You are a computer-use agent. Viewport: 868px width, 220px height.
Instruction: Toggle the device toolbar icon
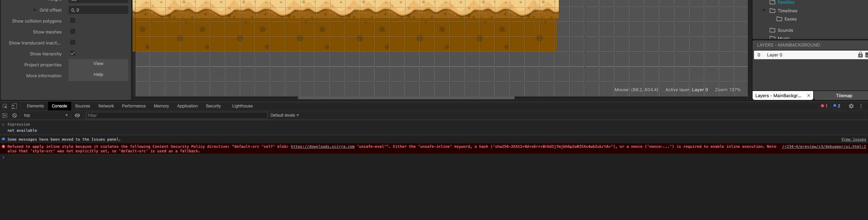click(x=14, y=106)
